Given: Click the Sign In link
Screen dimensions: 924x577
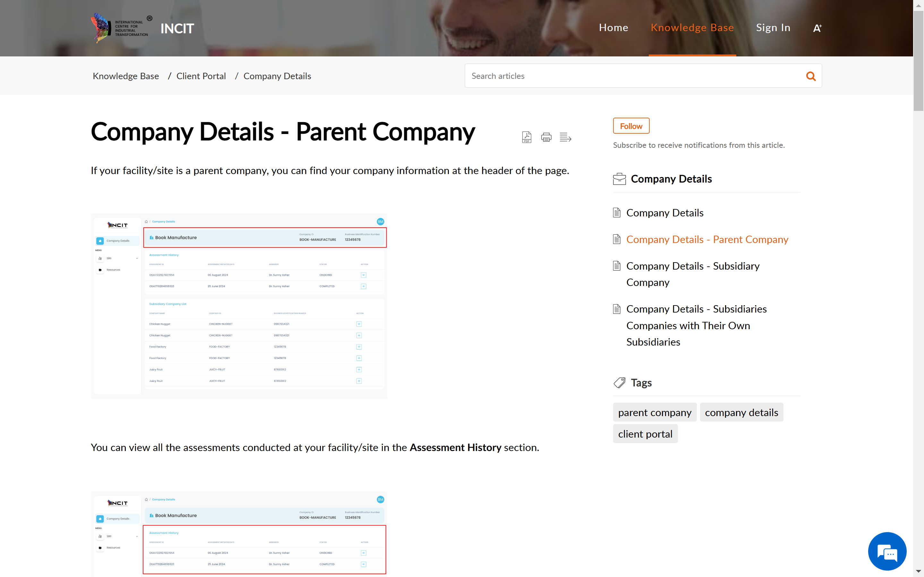Looking at the screenshot, I should click(x=773, y=28).
